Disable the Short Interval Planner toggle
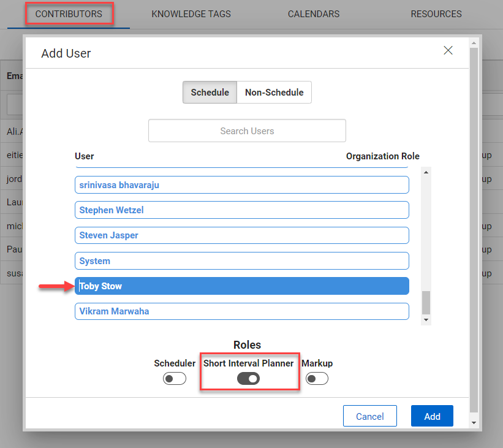This screenshot has height=448, width=503. pyautogui.click(x=249, y=378)
